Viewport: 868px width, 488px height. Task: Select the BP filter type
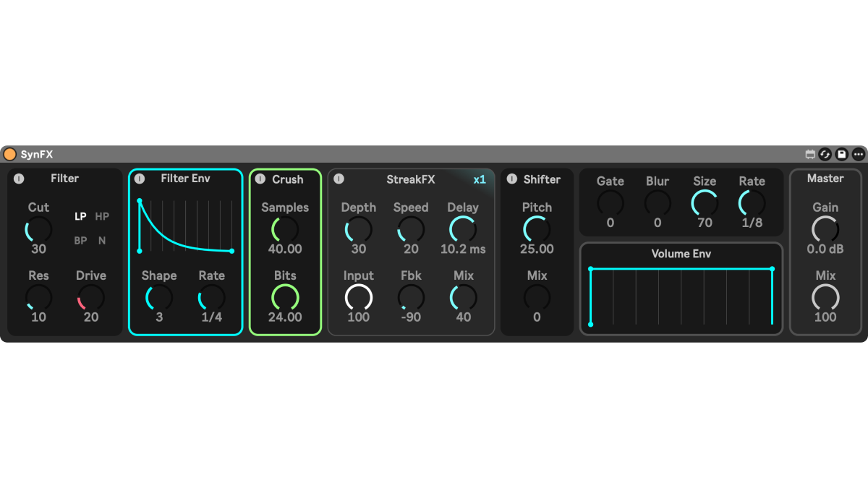pyautogui.click(x=80, y=241)
